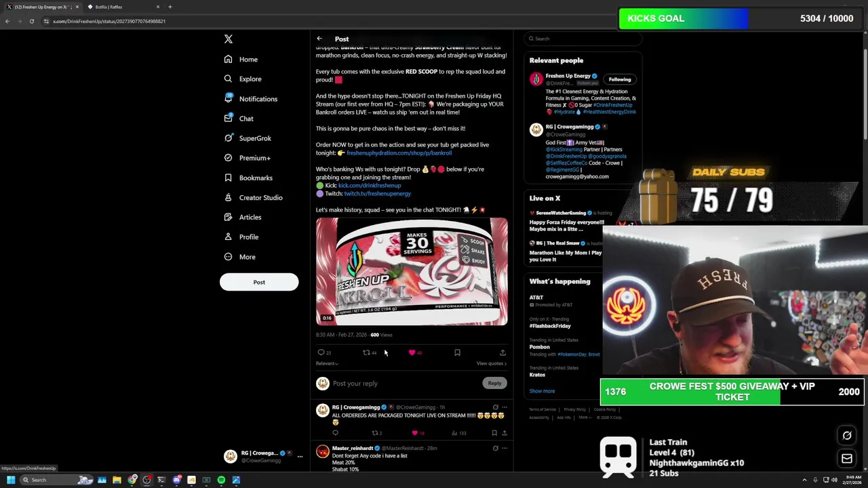Go back with the Post header arrow
The height and width of the screenshot is (488, 868).
tap(319, 39)
